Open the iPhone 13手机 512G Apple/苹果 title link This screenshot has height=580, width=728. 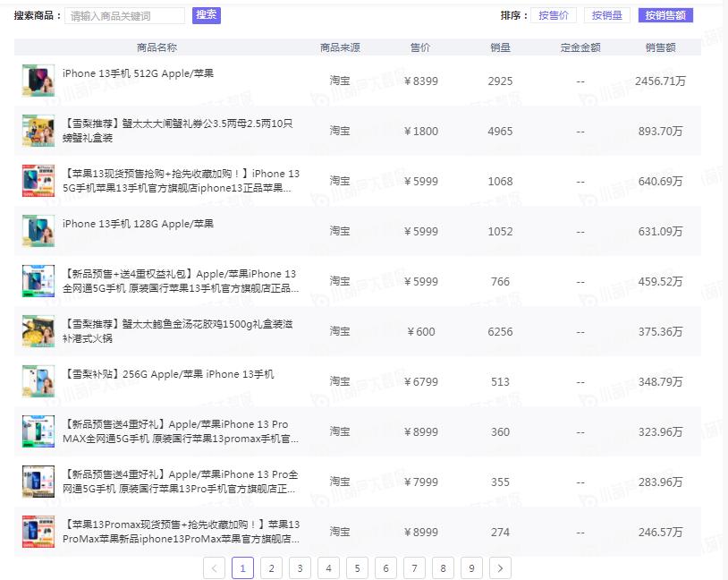[x=138, y=73]
